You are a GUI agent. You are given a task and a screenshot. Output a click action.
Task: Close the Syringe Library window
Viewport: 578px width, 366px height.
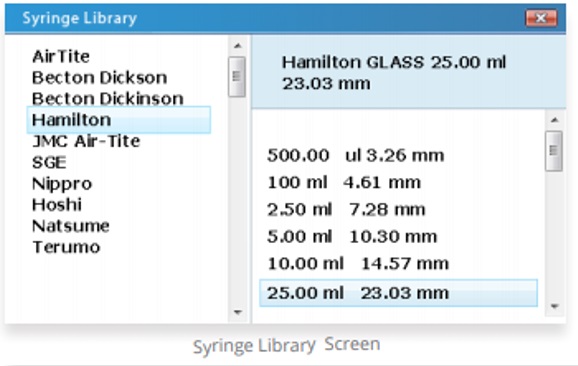[x=541, y=18]
